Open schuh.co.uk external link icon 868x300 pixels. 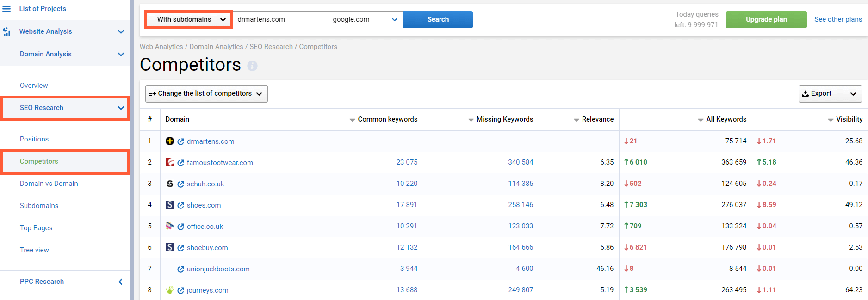tap(181, 184)
